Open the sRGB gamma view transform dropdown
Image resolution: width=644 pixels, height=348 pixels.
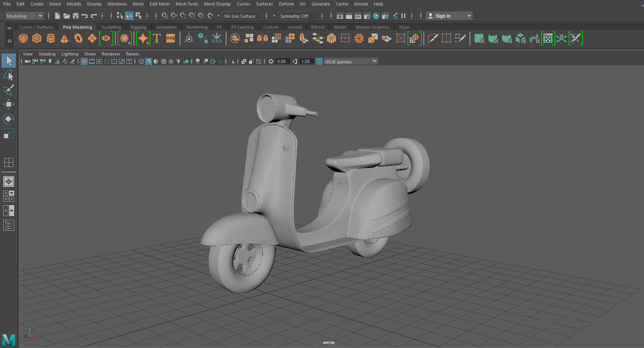click(351, 61)
